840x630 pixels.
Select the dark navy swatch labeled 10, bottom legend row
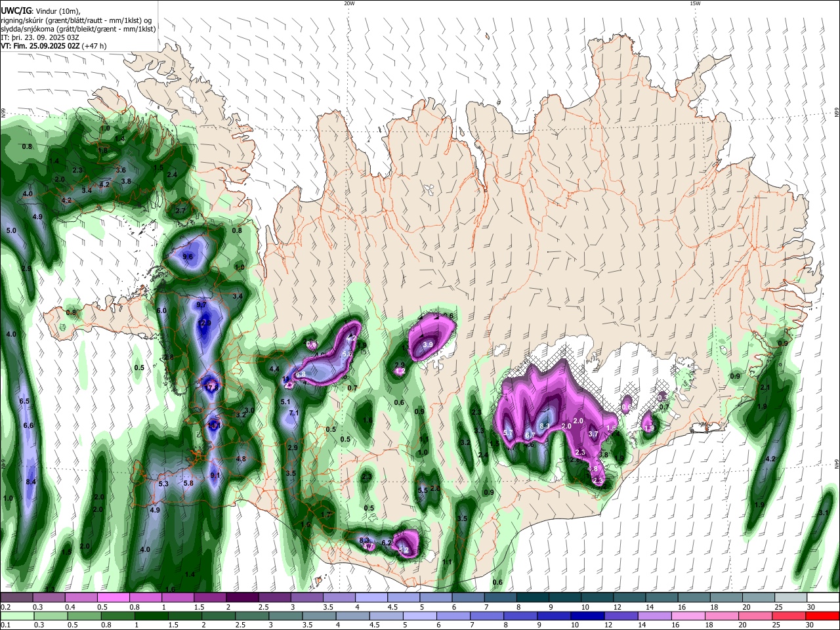point(587,616)
